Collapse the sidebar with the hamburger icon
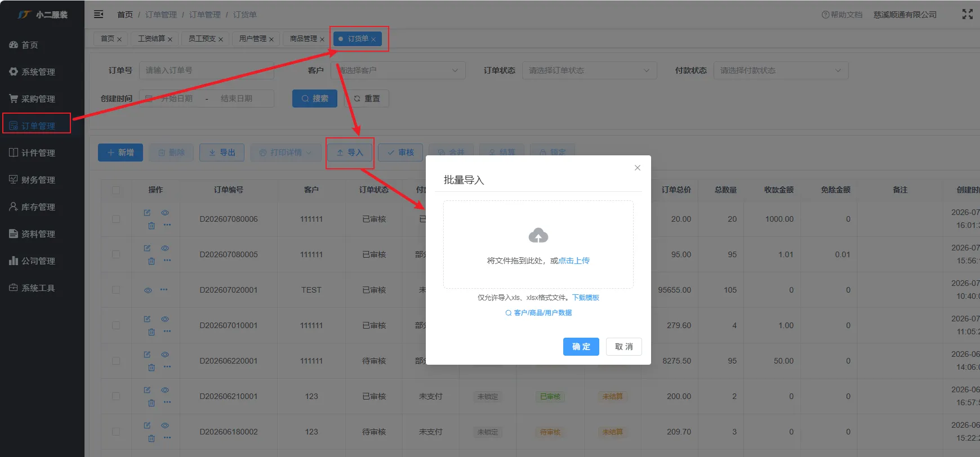980x457 pixels. pos(99,14)
